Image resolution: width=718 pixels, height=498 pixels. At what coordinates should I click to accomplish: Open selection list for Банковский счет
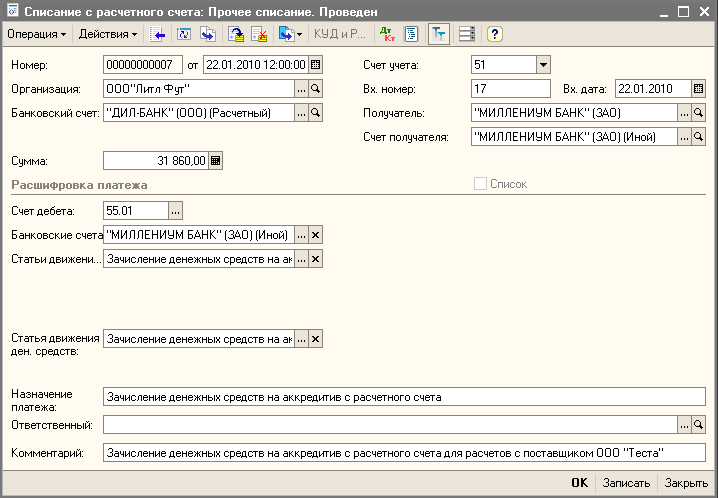pyautogui.click(x=301, y=113)
